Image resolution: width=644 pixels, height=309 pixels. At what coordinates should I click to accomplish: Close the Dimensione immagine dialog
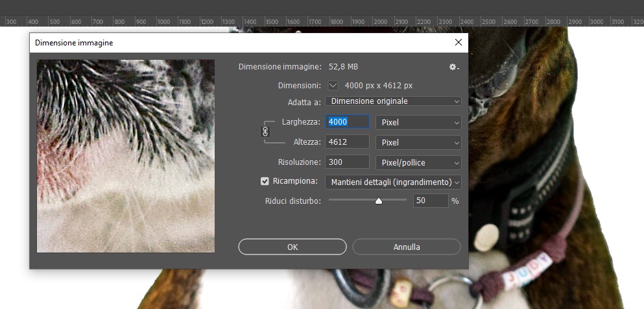pyautogui.click(x=459, y=42)
